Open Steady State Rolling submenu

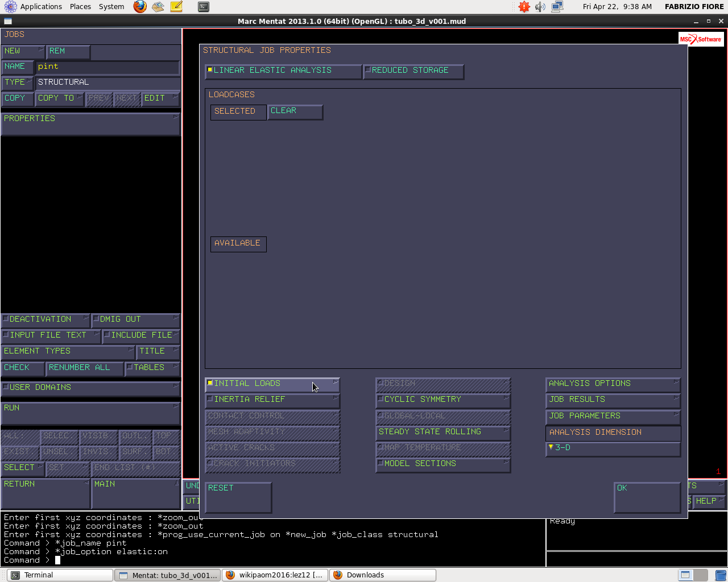[443, 433]
